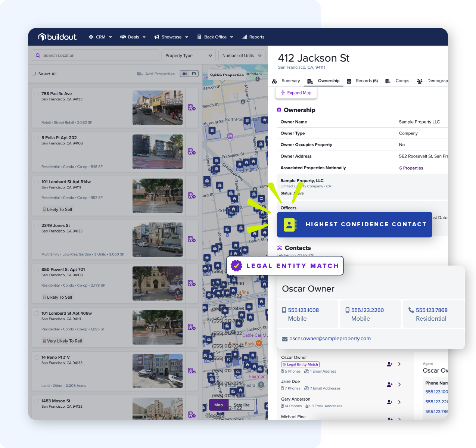The height and width of the screenshot is (448, 476).
Task: Click add-property icon for 2349 Jones St
Action: 192,239
